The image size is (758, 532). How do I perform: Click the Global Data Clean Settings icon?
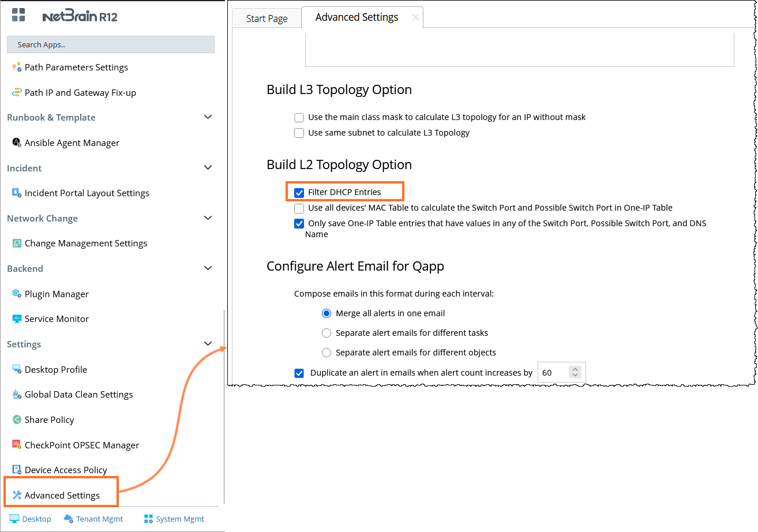pyautogui.click(x=17, y=395)
